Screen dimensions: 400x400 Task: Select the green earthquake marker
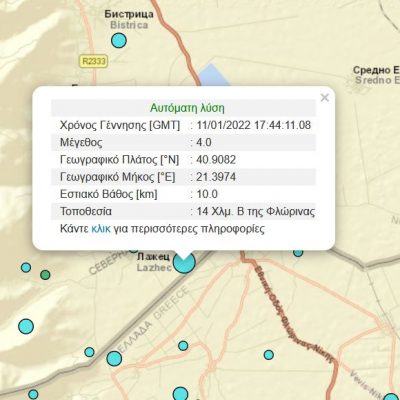tap(45, 275)
